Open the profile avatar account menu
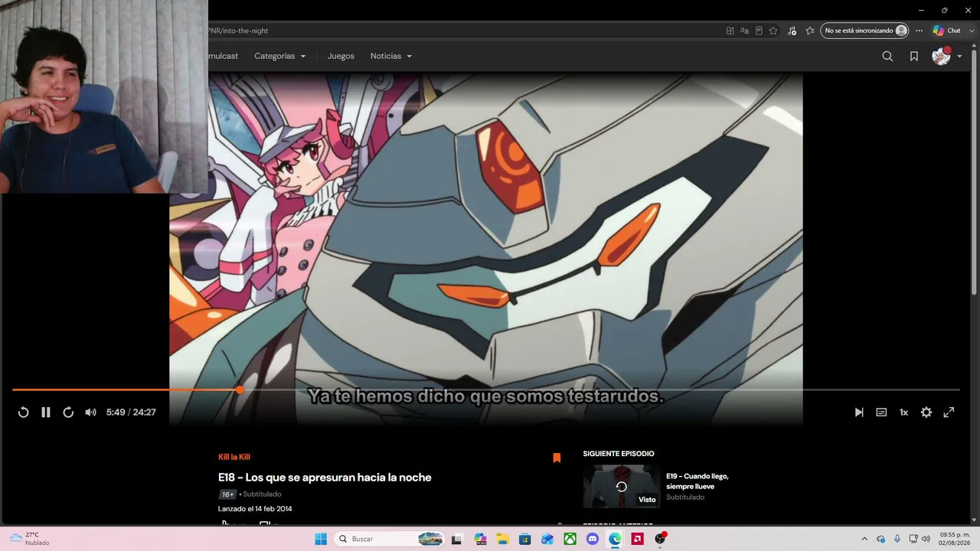The image size is (980, 551). click(x=946, y=56)
